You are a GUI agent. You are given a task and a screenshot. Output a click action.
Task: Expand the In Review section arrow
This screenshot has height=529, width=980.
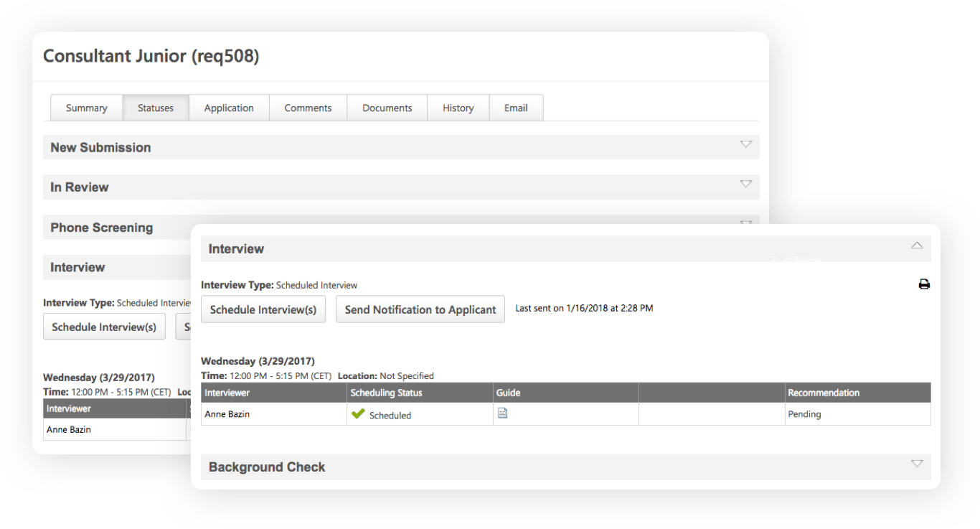tap(745, 184)
